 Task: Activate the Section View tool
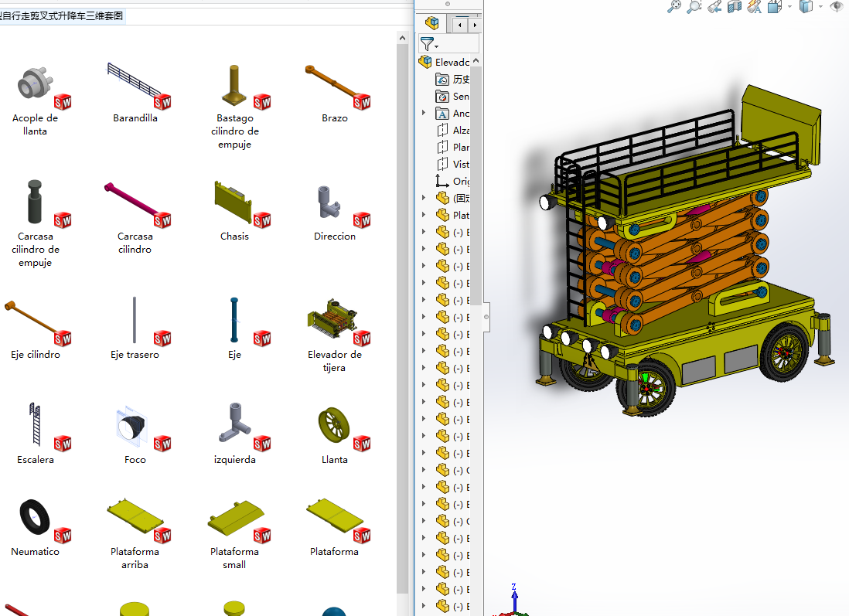tap(735, 6)
